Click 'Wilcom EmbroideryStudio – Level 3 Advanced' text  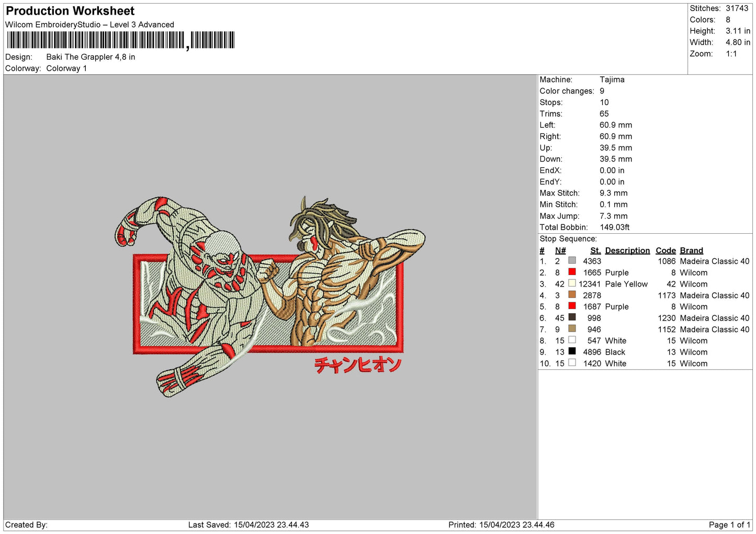pos(89,25)
